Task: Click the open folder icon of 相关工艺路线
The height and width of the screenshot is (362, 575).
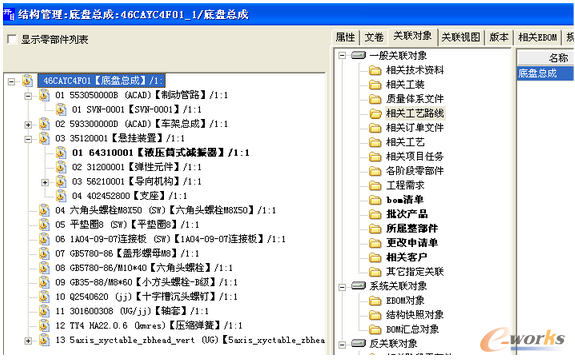Action: pyautogui.click(x=375, y=113)
